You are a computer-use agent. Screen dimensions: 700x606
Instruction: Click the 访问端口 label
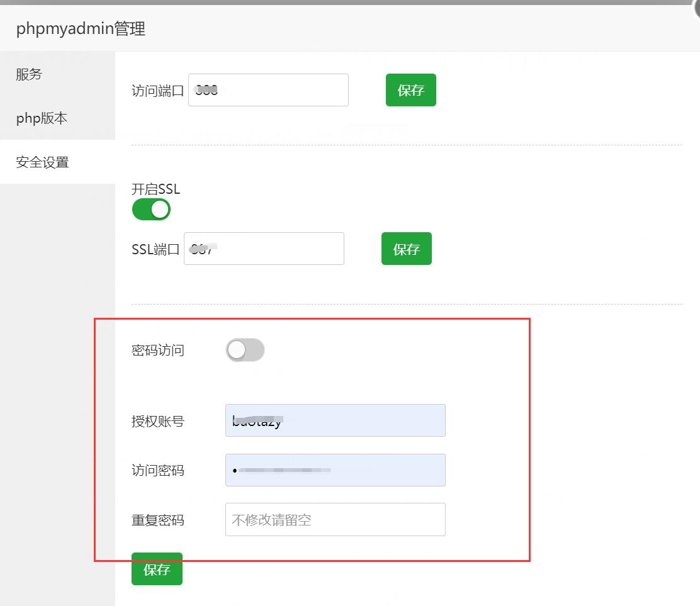point(158,91)
